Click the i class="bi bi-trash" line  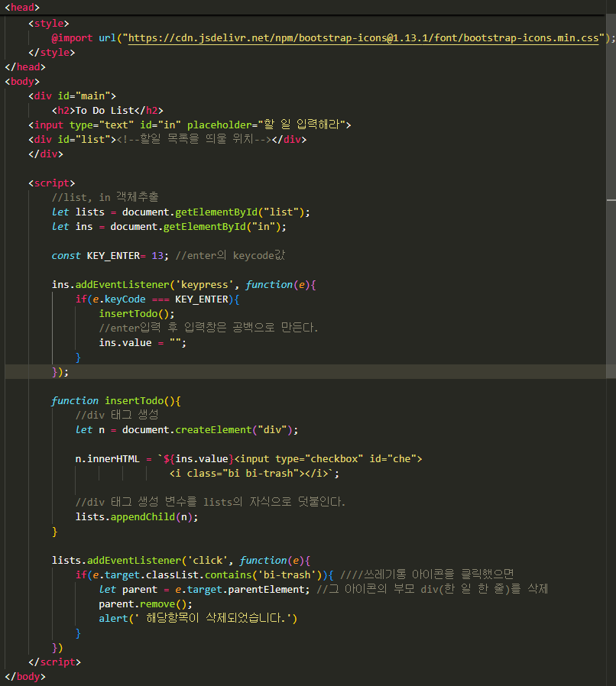[255, 474]
